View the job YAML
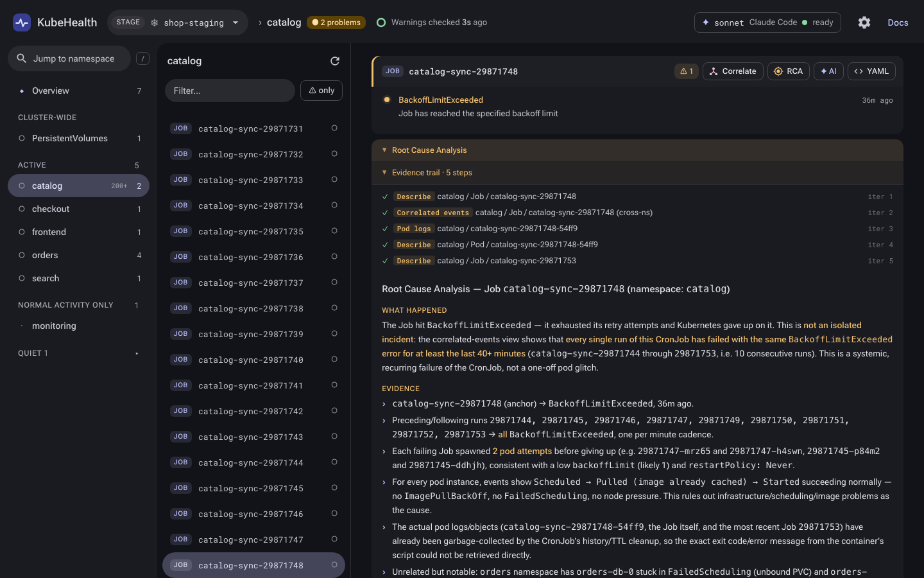This screenshot has width=924, height=578. point(871,71)
